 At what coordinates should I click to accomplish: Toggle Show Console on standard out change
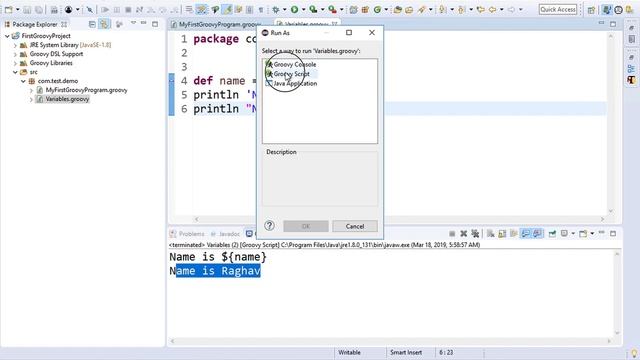click(x=525, y=233)
